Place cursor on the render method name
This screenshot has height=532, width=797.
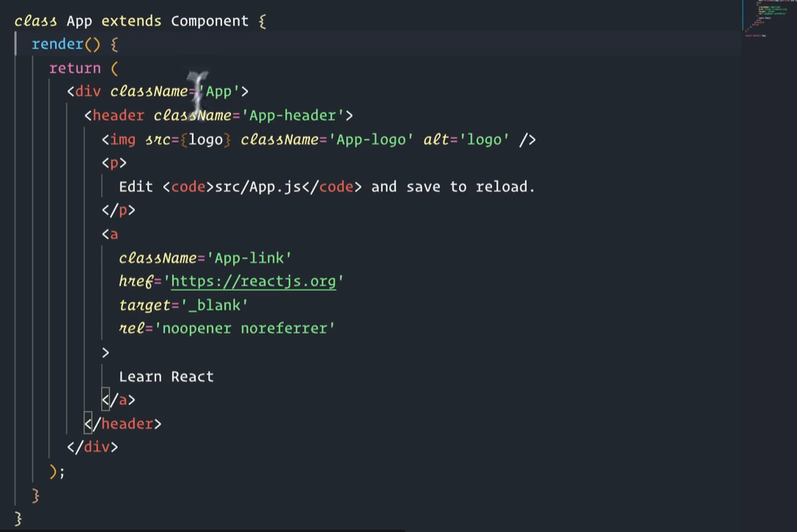(x=58, y=45)
